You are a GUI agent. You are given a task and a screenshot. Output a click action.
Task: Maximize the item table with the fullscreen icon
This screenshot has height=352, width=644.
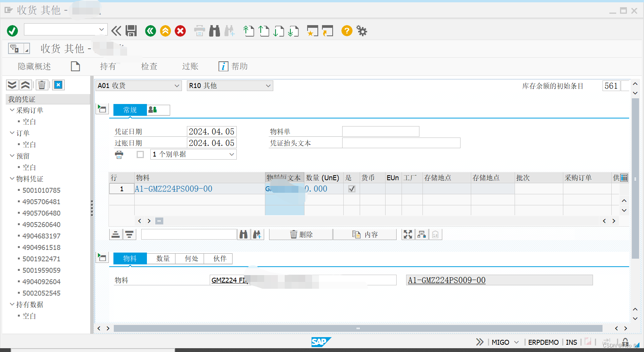click(x=408, y=234)
